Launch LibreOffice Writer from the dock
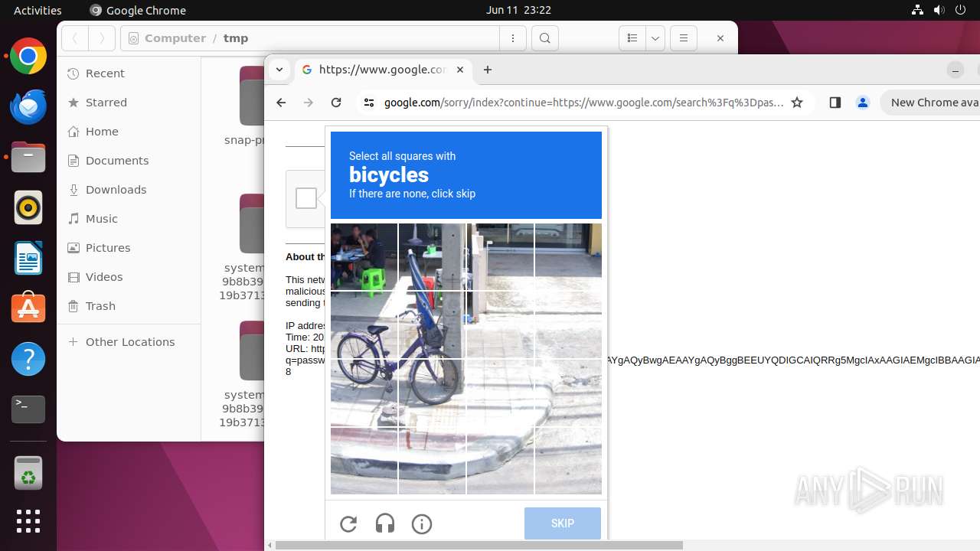980x551 pixels. tap(28, 258)
